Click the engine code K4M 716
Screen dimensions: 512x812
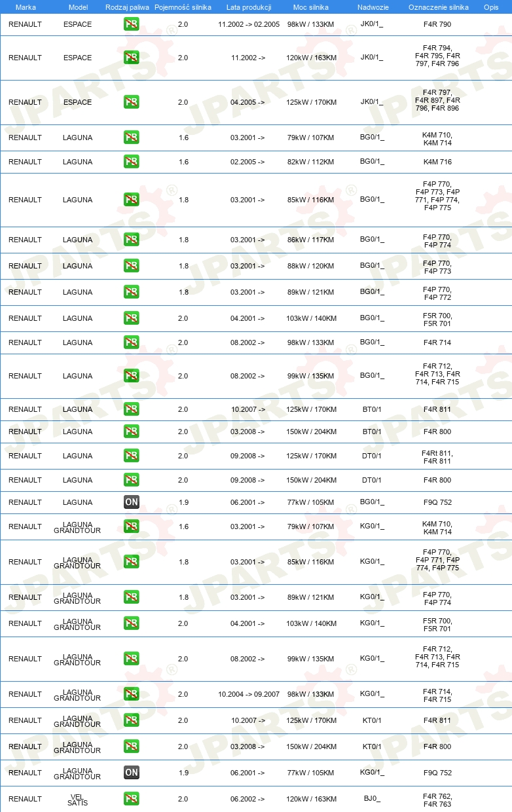click(437, 162)
